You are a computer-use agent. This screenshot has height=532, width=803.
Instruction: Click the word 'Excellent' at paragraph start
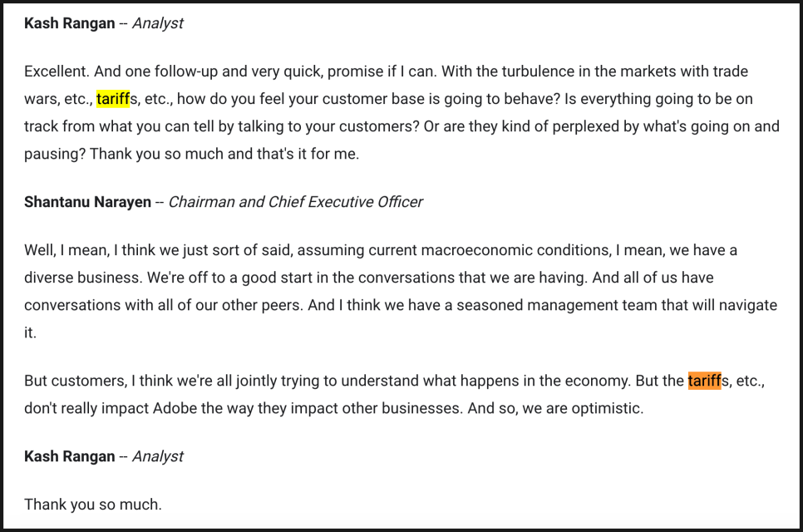point(55,71)
